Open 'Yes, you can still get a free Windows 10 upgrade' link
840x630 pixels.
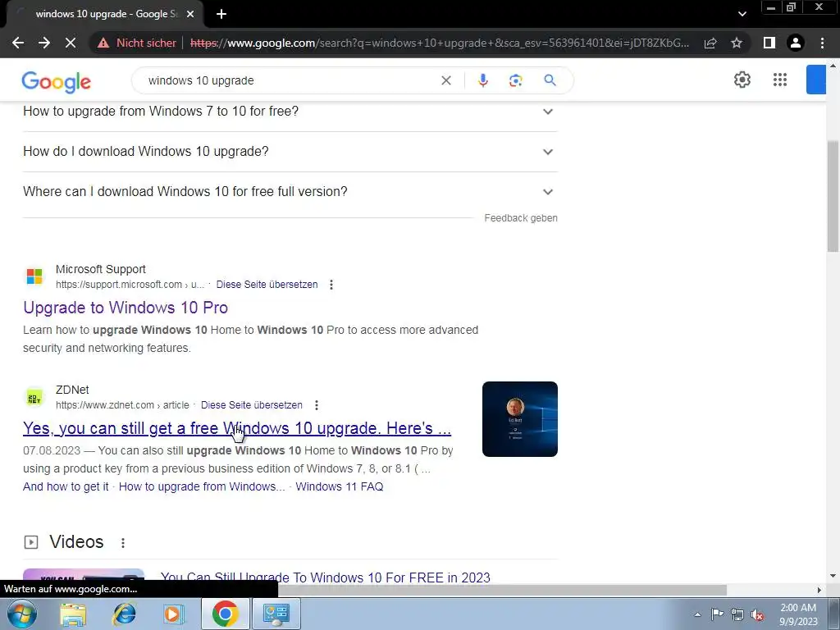(237, 428)
